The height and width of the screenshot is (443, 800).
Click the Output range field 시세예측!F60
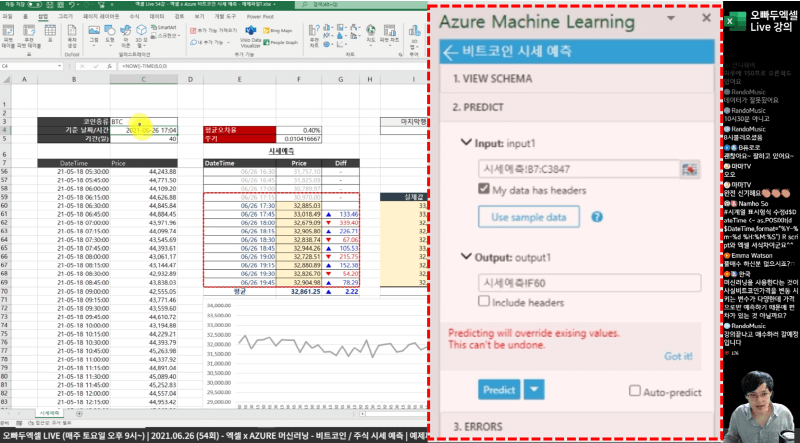(x=589, y=283)
